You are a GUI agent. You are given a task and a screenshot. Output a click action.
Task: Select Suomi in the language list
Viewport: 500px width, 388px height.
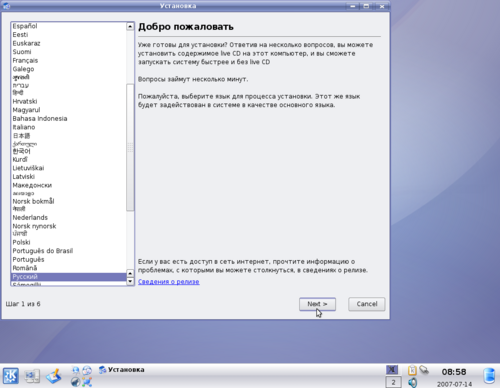pos(69,52)
